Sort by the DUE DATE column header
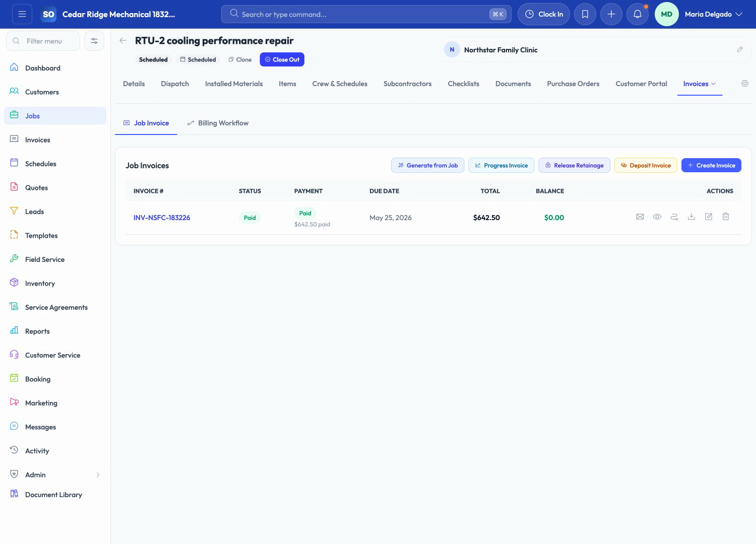 click(x=384, y=191)
